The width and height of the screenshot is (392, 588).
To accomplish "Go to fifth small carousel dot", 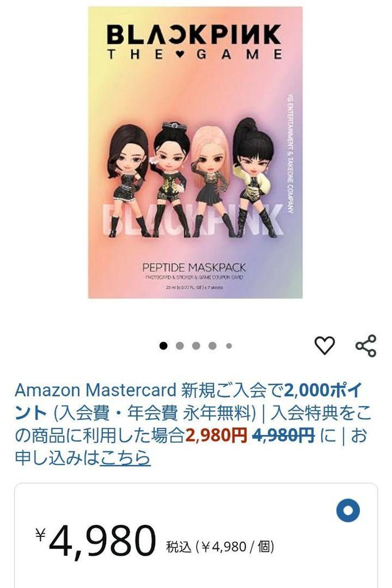I will [229, 346].
